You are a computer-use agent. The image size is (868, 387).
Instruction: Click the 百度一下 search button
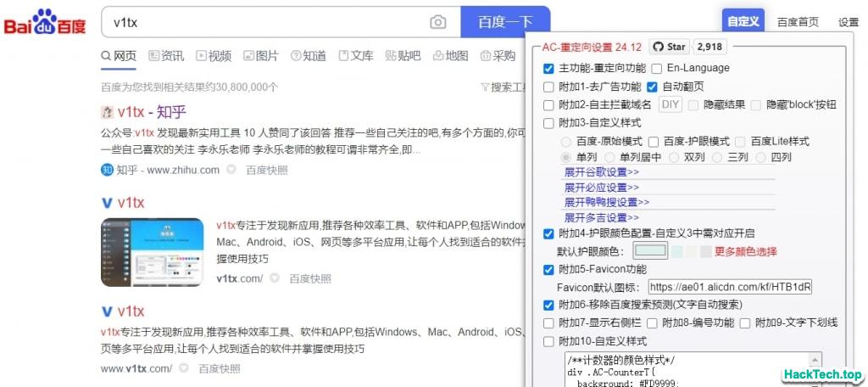pyautogui.click(x=505, y=22)
